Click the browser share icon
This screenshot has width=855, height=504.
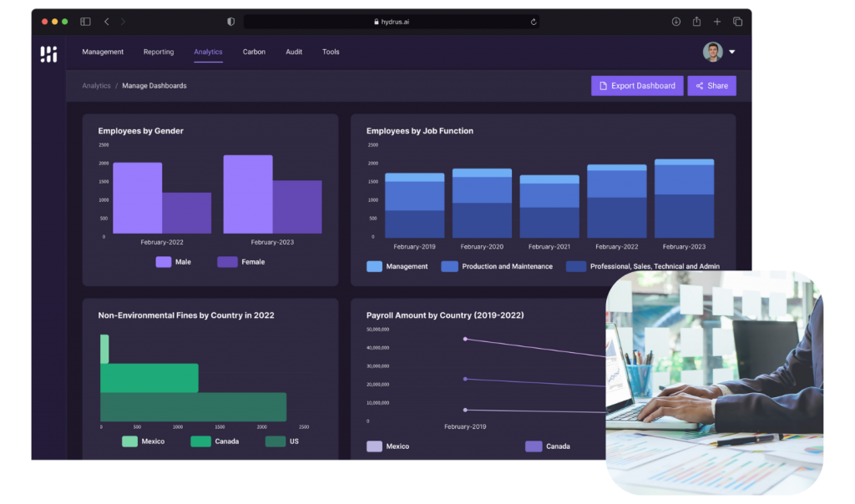pyautogui.click(x=697, y=21)
